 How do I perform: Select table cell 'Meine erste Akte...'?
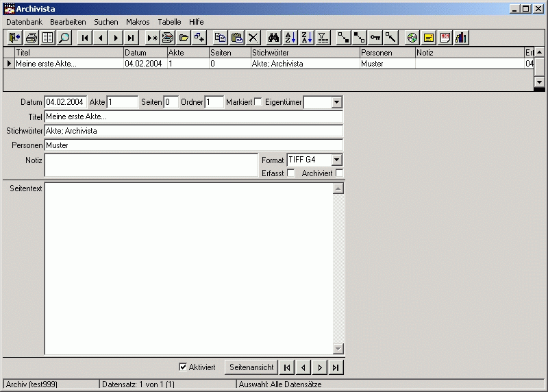coord(69,64)
